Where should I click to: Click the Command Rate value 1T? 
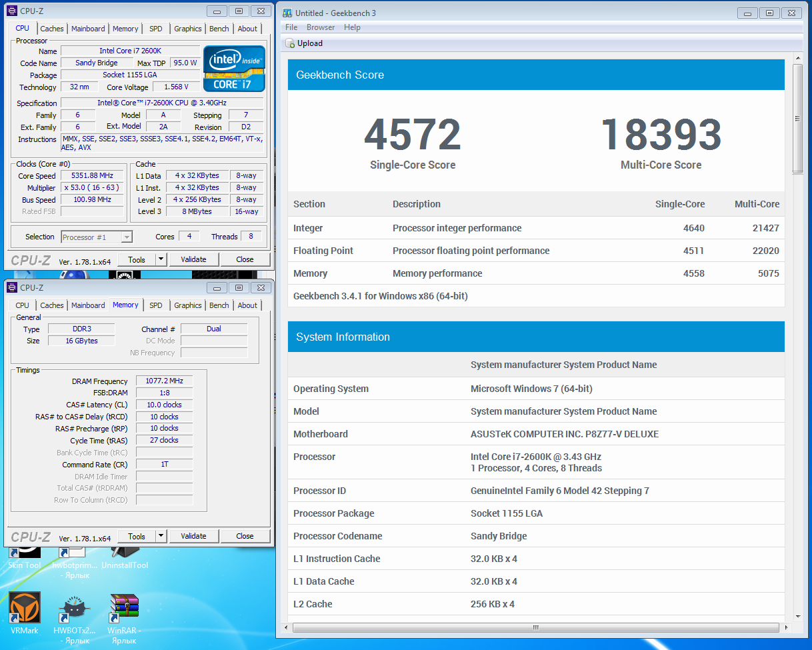(x=164, y=464)
